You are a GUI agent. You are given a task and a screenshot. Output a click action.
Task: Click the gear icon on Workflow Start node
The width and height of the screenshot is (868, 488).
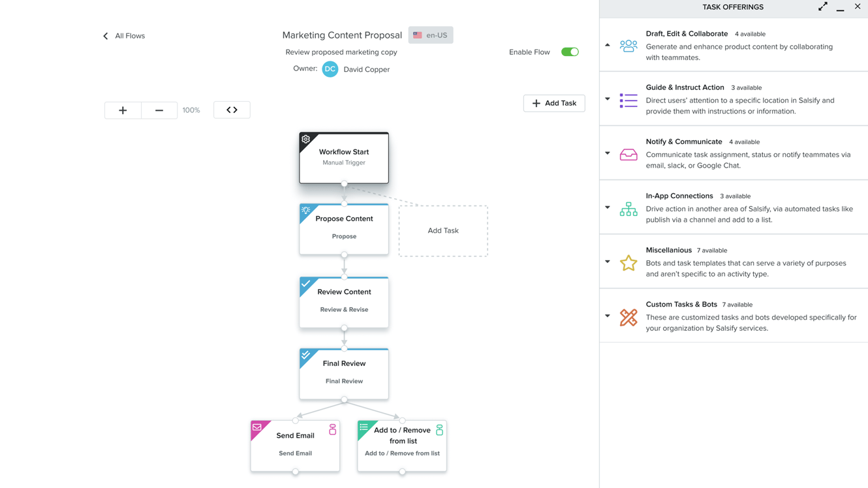pyautogui.click(x=305, y=139)
